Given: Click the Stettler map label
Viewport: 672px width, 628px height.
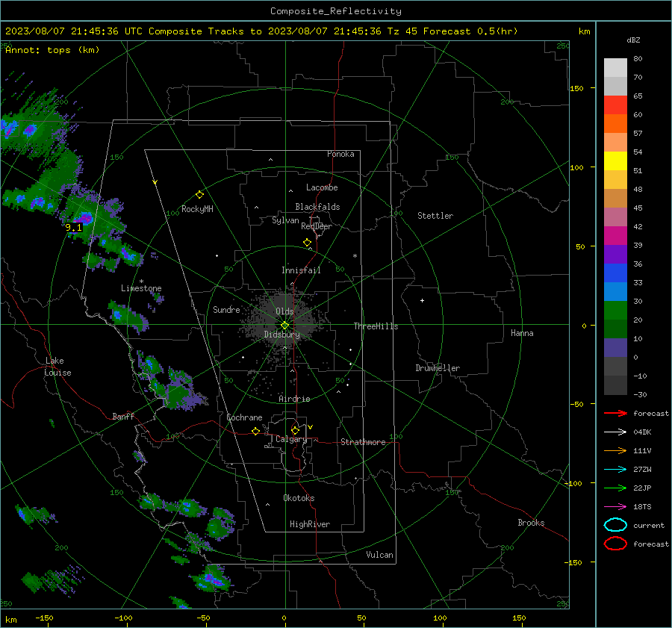Looking at the screenshot, I should tap(435, 216).
